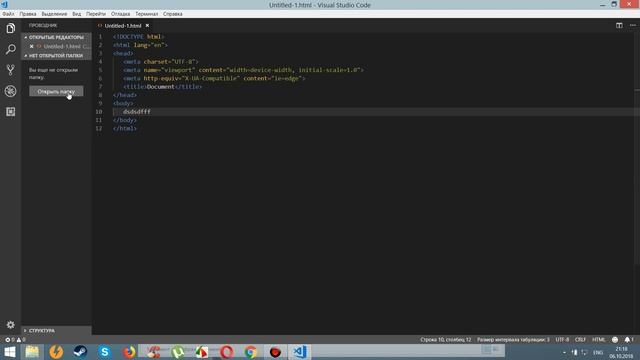Change the tab size indentation setting
640x360 pixels.
[x=513, y=340]
